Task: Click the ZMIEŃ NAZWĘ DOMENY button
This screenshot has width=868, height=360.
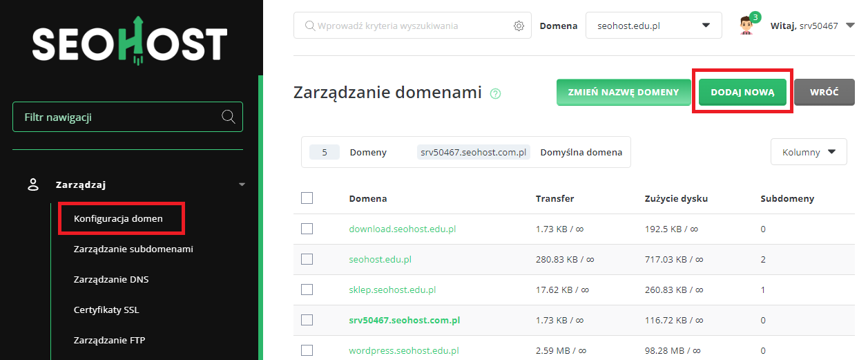Action: [624, 92]
